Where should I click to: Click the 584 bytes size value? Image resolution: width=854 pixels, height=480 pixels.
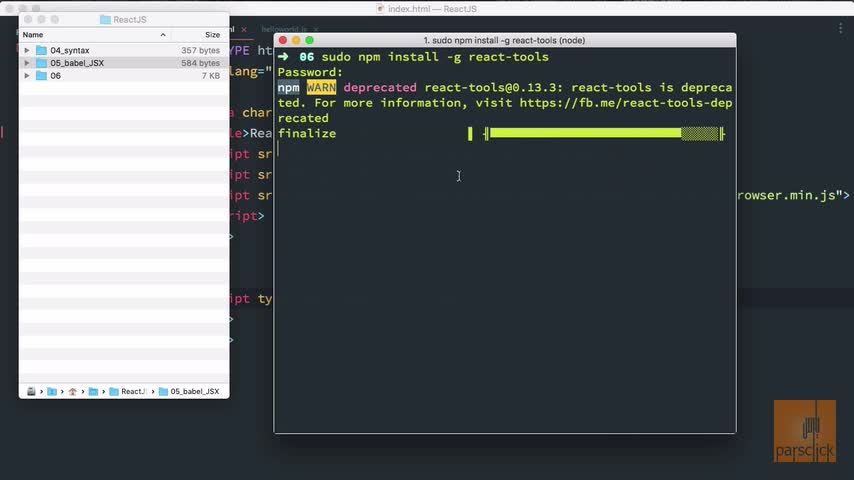(x=200, y=63)
